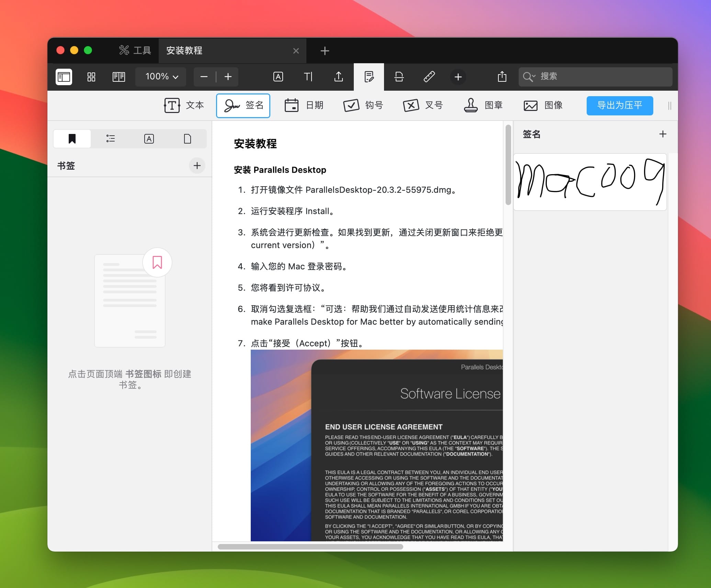Add a new bookmark with plus button

[197, 166]
